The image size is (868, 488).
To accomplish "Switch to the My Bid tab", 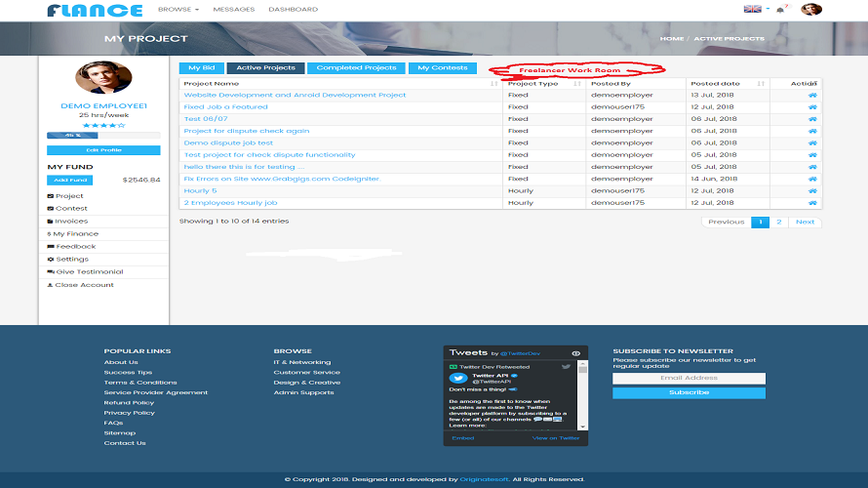I will [202, 68].
